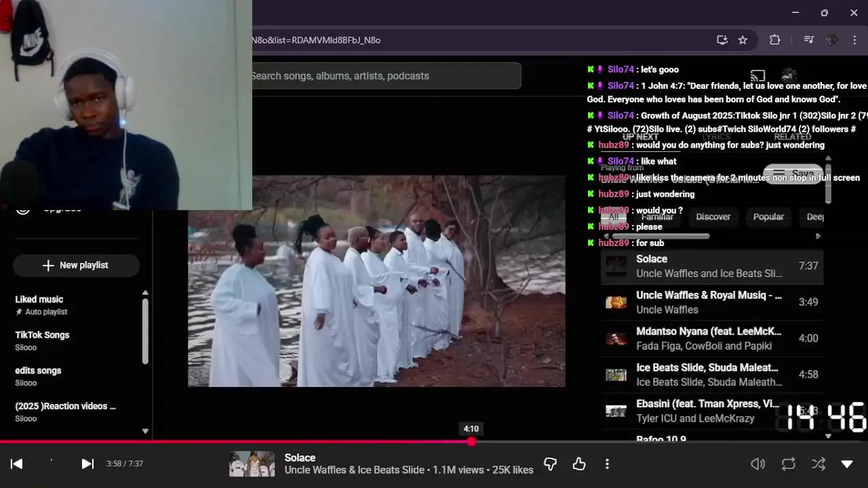Click the queue panel vertical scrollbar
Screen dimensions: 868x488
click(x=827, y=183)
